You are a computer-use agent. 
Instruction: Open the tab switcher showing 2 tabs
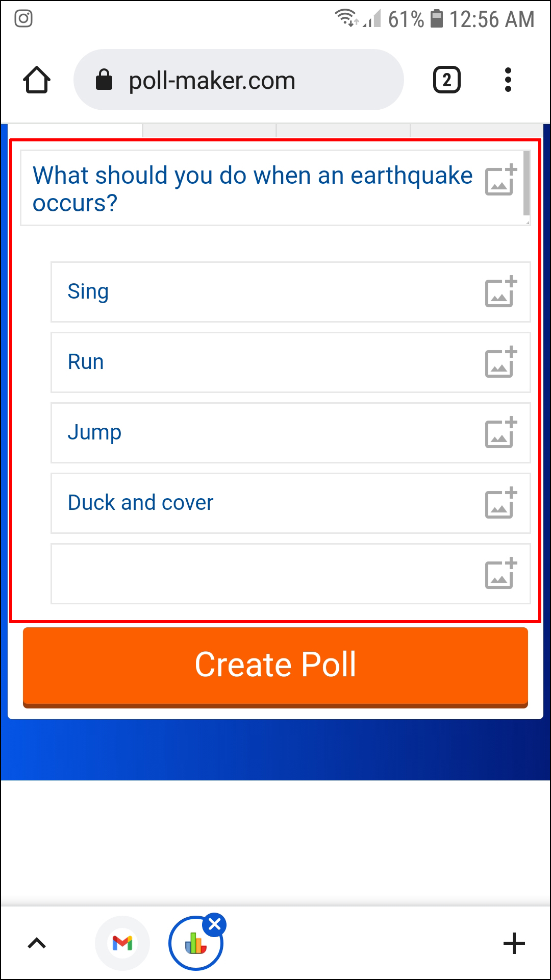[x=446, y=80]
